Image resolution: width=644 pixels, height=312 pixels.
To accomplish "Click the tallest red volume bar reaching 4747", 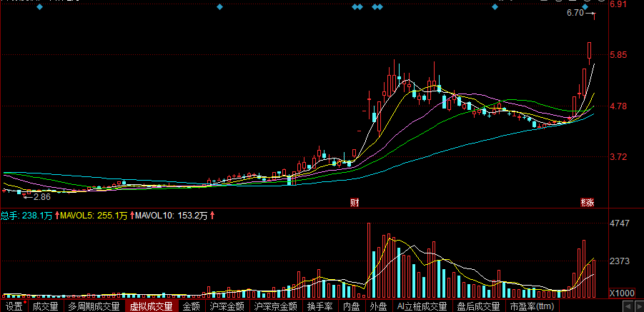I will 369,261.
